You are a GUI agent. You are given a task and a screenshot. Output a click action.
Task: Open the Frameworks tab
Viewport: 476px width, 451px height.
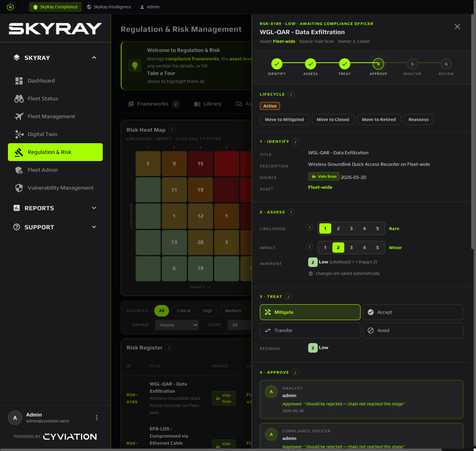pos(154,104)
